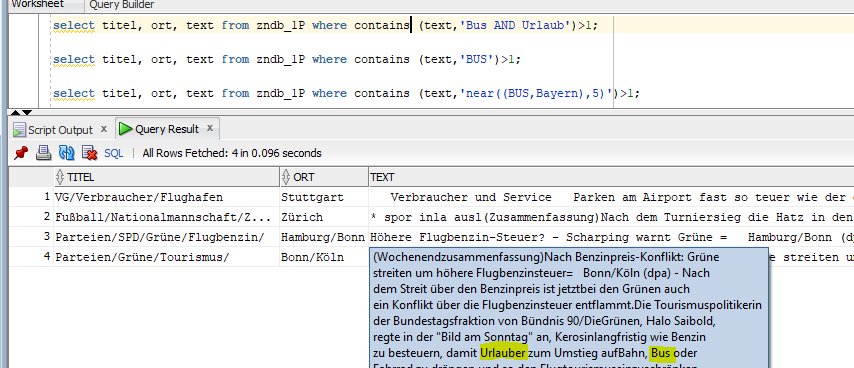Switch to the Worksheet tab

[38, 4]
